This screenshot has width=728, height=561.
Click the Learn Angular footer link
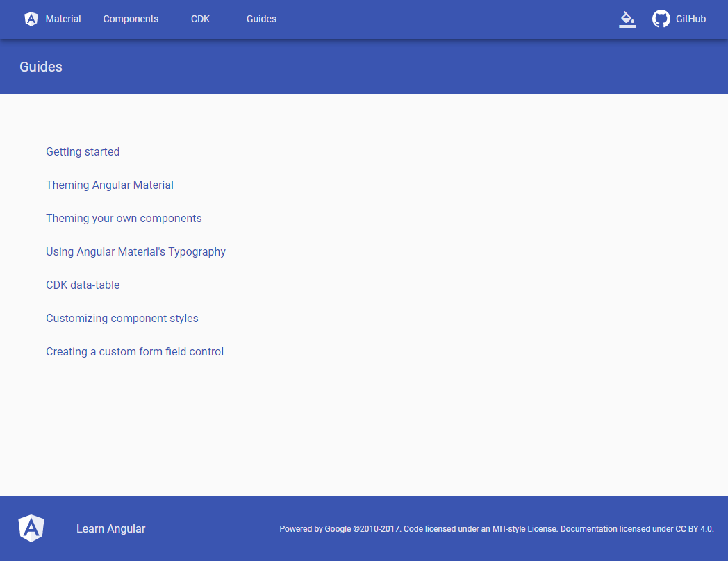(x=110, y=528)
